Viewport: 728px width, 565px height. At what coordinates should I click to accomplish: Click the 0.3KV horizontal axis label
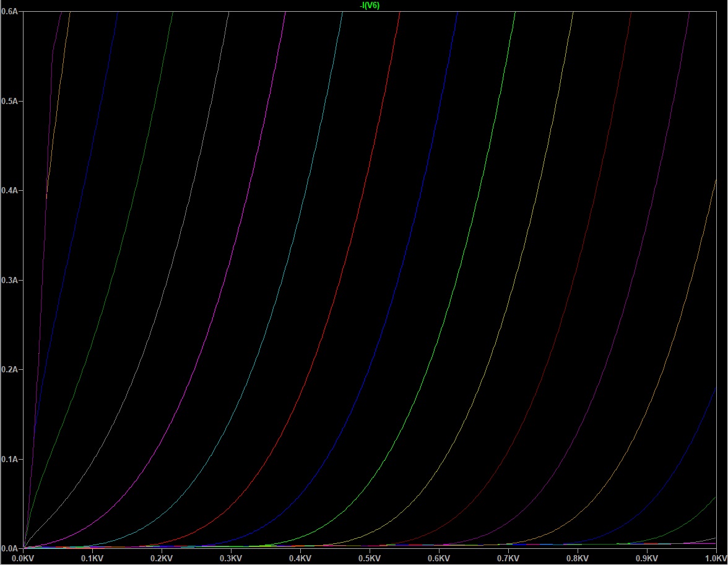(x=231, y=558)
